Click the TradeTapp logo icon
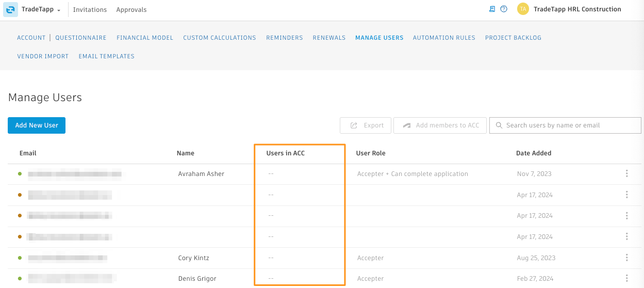644x288 pixels. [x=10, y=9]
